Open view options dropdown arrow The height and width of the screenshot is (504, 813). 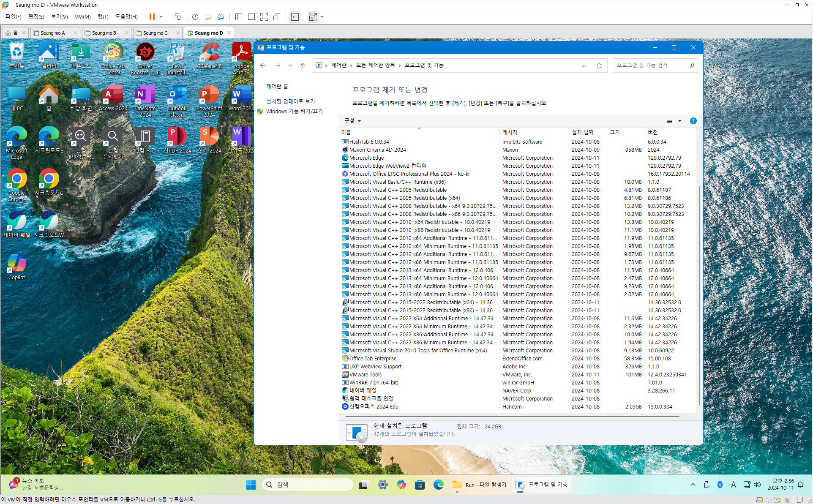pos(680,121)
